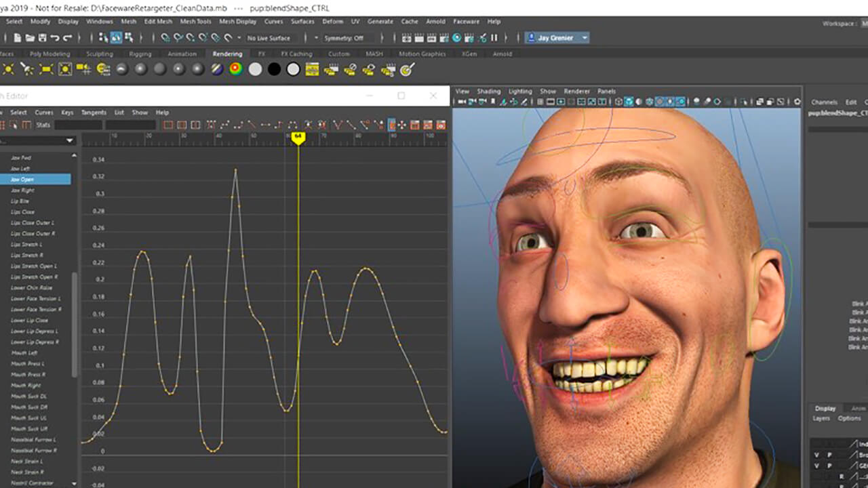Click the No Live Surface field
The width and height of the screenshot is (868, 488).
269,38
